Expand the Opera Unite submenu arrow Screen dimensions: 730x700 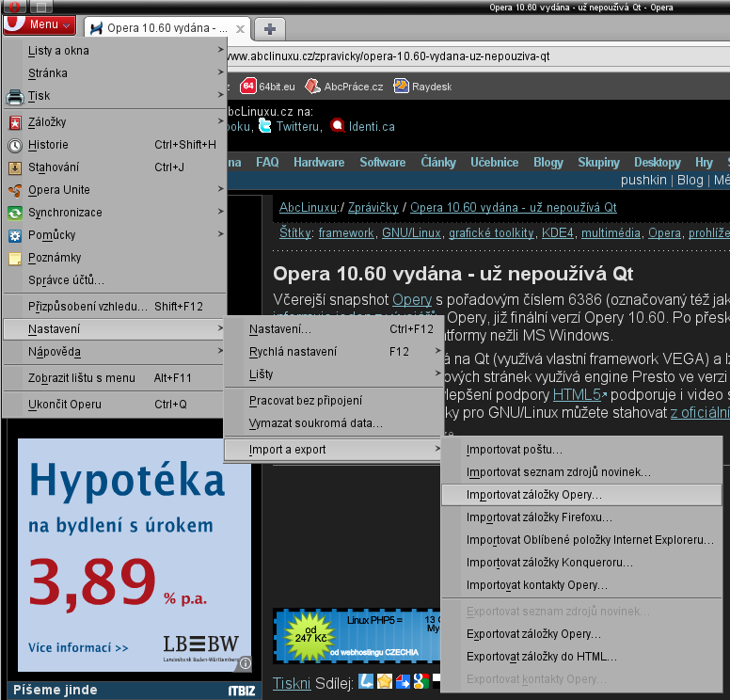(x=221, y=188)
